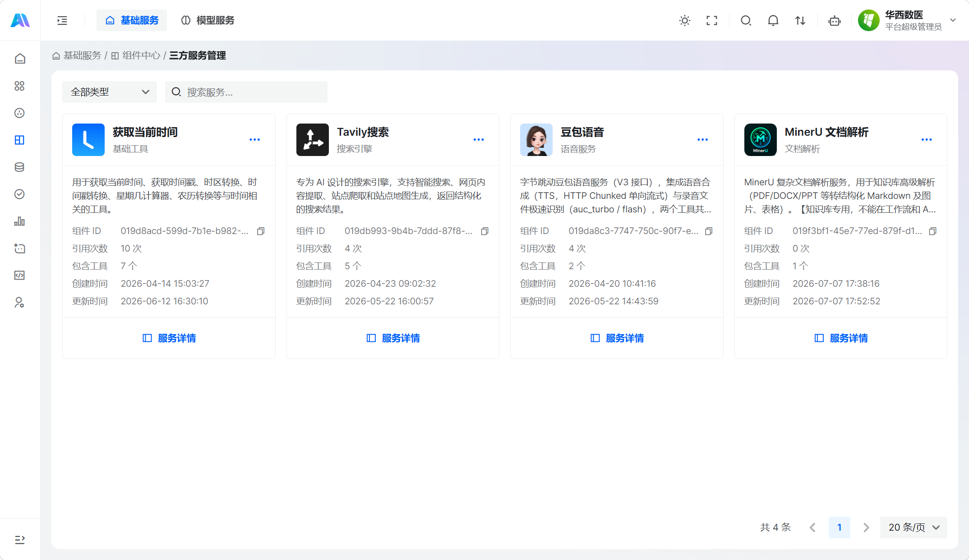Viewport: 969px width, 560px height.
Task: Toggle the light/dark theme sun icon
Action: point(685,20)
